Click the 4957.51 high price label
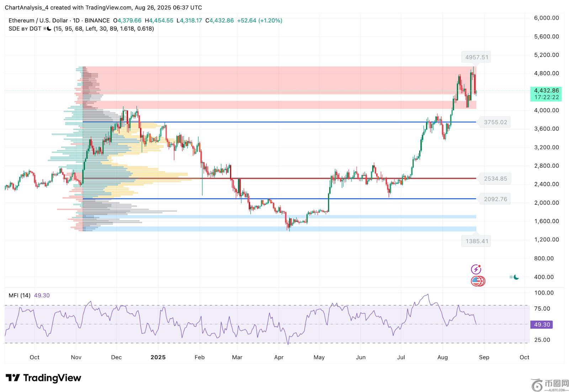 [477, 57]
